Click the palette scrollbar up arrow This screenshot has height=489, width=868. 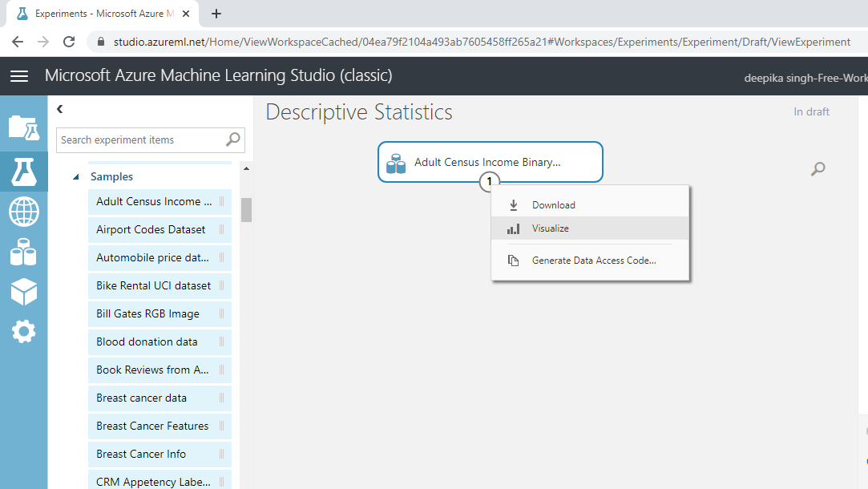click(246, 168)
